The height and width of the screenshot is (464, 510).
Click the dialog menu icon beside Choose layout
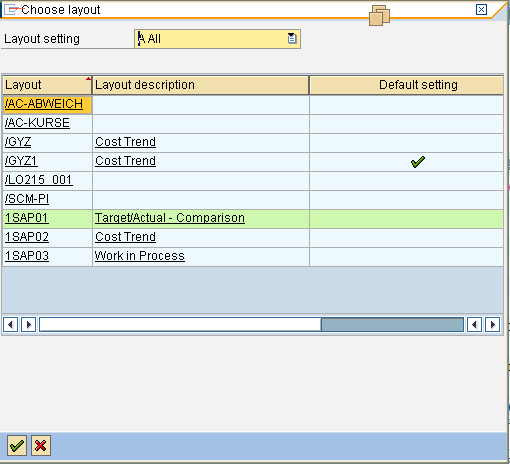[12, 10]
